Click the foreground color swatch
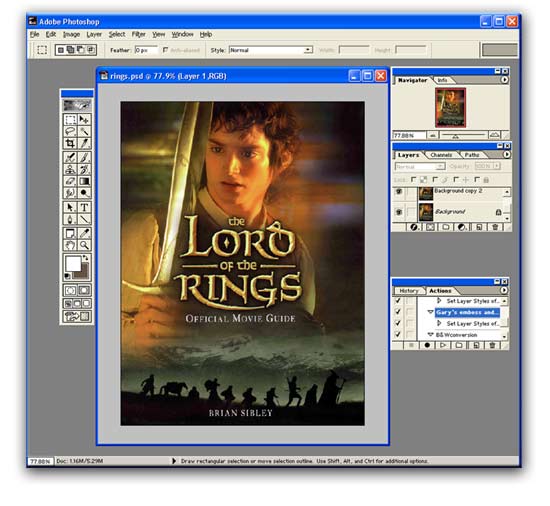Image resolution: width=550 pixels, height=506 pixels. click(73, 264)
